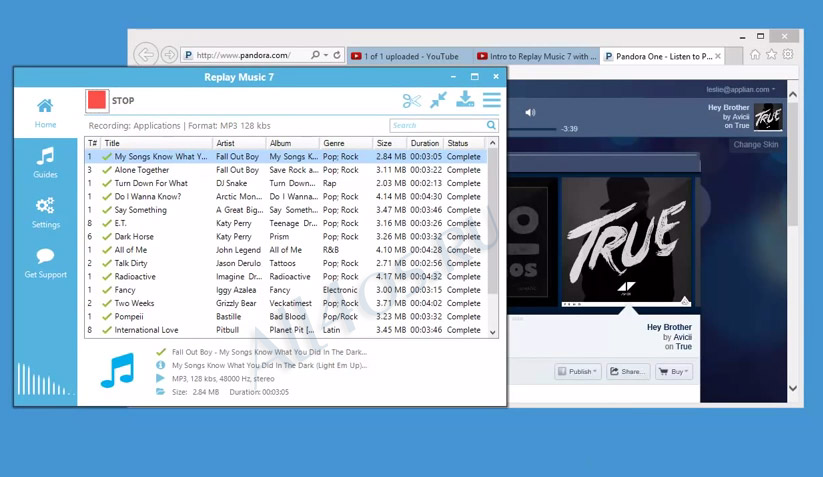Click the Pandora volume speaker icon
823x477 pixels.
click(531, 112)
